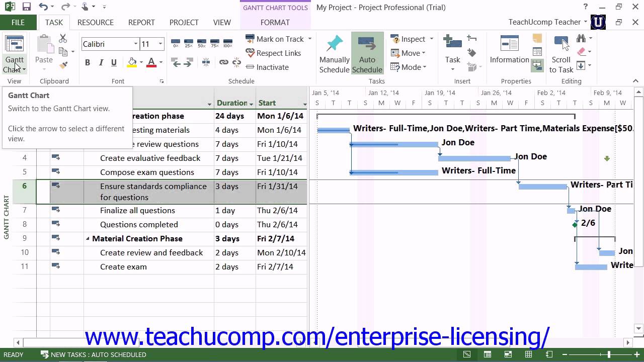Toggle Inactivate task
The image size is (644, 362).
tap(267, 67)
